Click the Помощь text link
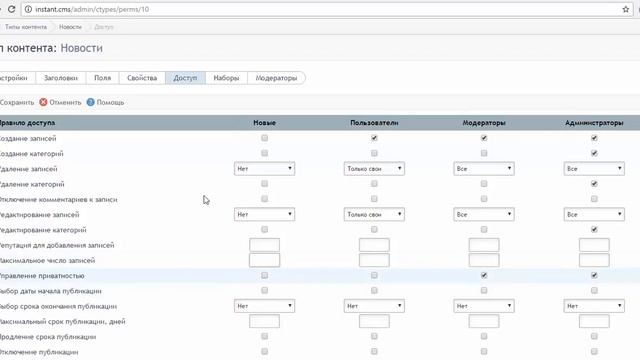The image size is (640, 360). (x=110, y=102)
